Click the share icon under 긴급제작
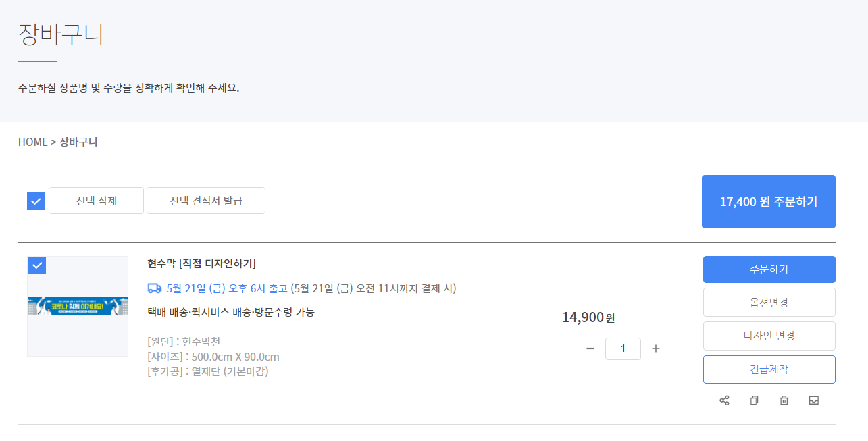The height and width of the screenshot is (441, 868). [x=724, y=400]
